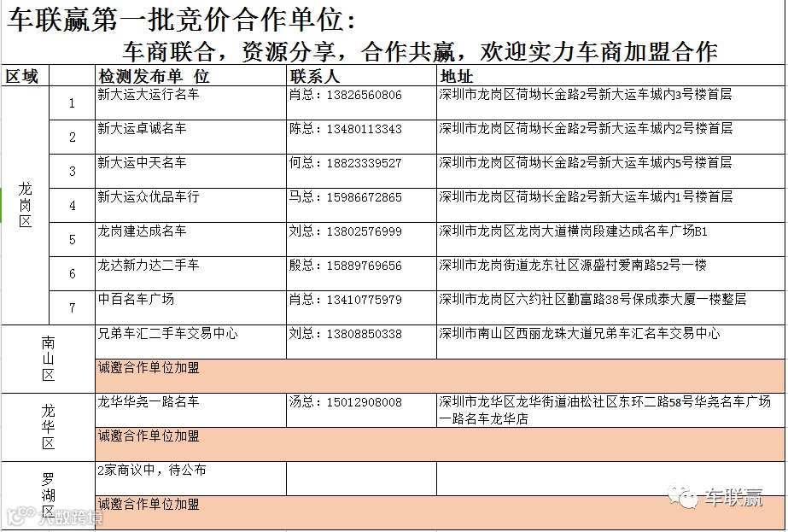This screenshot has width=788, height=532.
Task: Click row number 6 cell
Action: click(72, 274)
